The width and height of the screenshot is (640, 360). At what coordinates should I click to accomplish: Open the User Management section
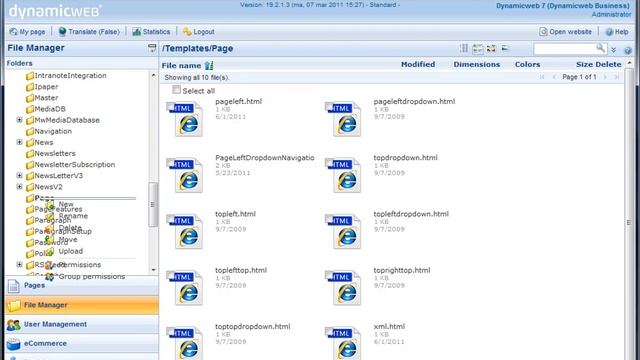(82, 324)
